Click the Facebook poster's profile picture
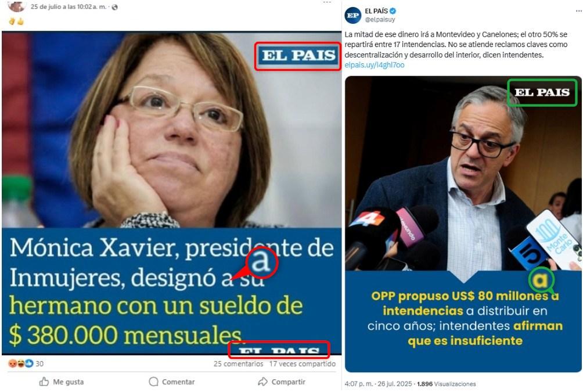Image resolution: width=583 pixels, height=392 pixels. 16,6
